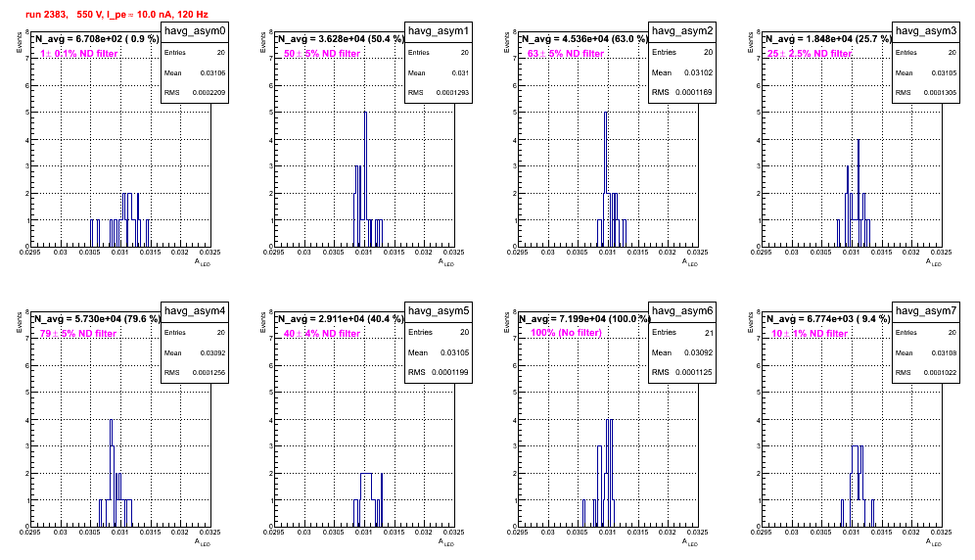Select Mean value 0.03105 in havg_asym5 box
975x560 pixels.
coord(454,352)
